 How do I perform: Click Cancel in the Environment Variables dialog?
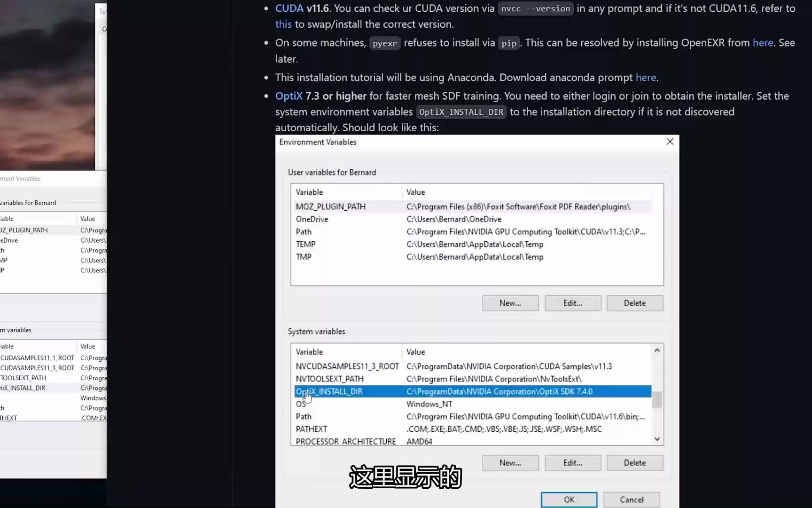pyautogui.click(x=631, y=500)
